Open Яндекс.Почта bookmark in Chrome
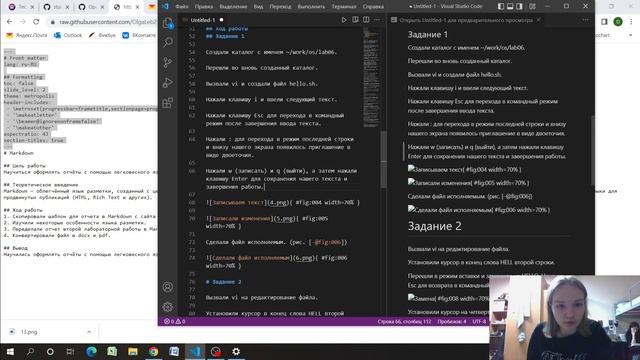 click(27, 35)
